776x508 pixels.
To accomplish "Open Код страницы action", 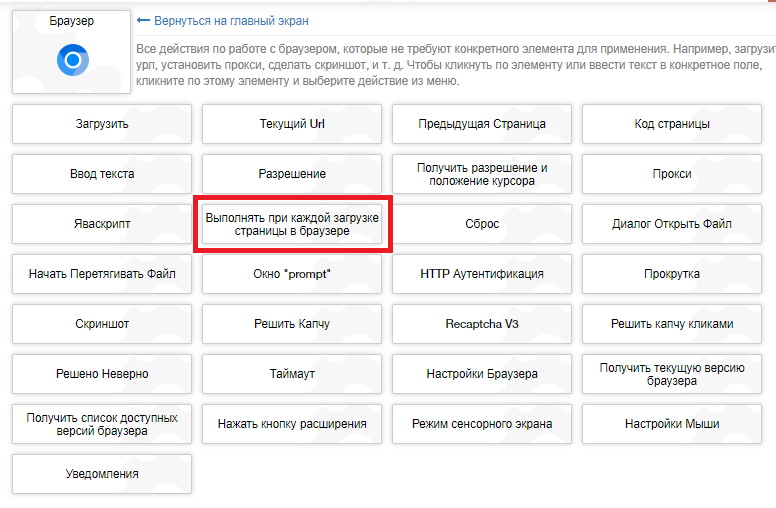I will (672, 124).
